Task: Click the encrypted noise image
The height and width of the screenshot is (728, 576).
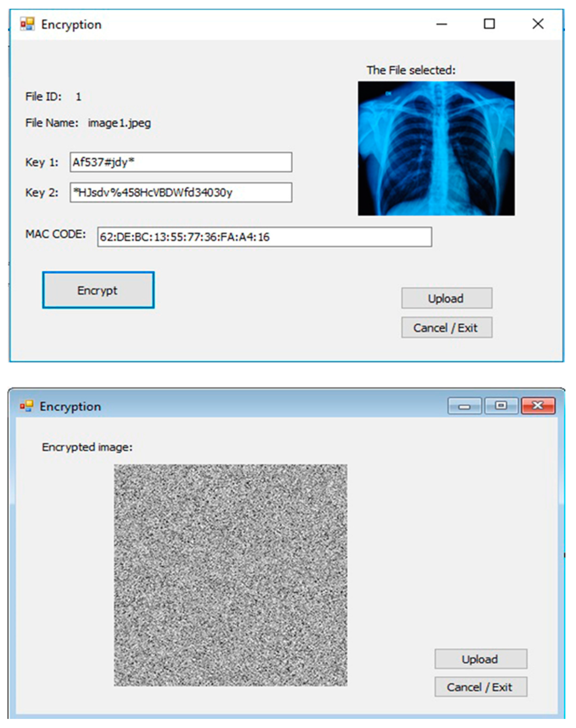Action: 230,575
